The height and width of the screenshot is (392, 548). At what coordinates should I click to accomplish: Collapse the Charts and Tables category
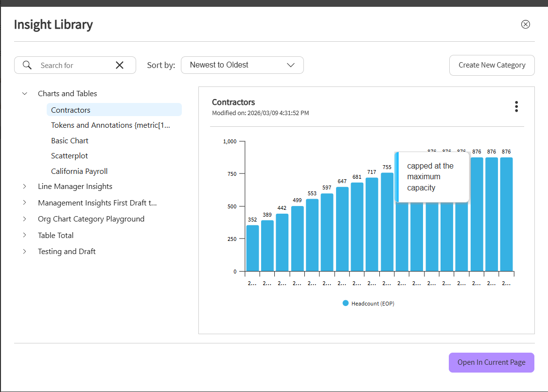[25, 94]
